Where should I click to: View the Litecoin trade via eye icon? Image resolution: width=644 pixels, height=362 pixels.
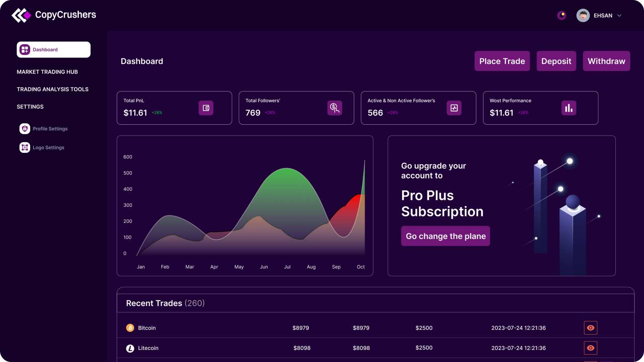(x=590, y=348)
